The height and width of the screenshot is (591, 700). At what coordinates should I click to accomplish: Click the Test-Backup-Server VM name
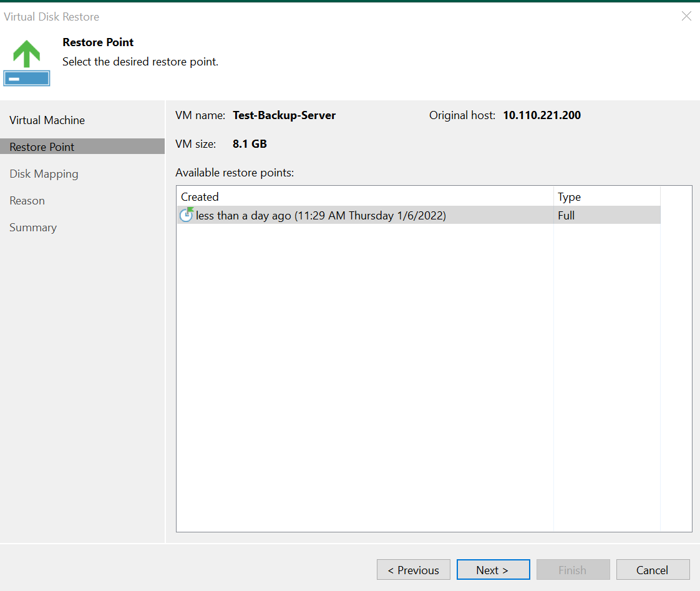(284, 115)
